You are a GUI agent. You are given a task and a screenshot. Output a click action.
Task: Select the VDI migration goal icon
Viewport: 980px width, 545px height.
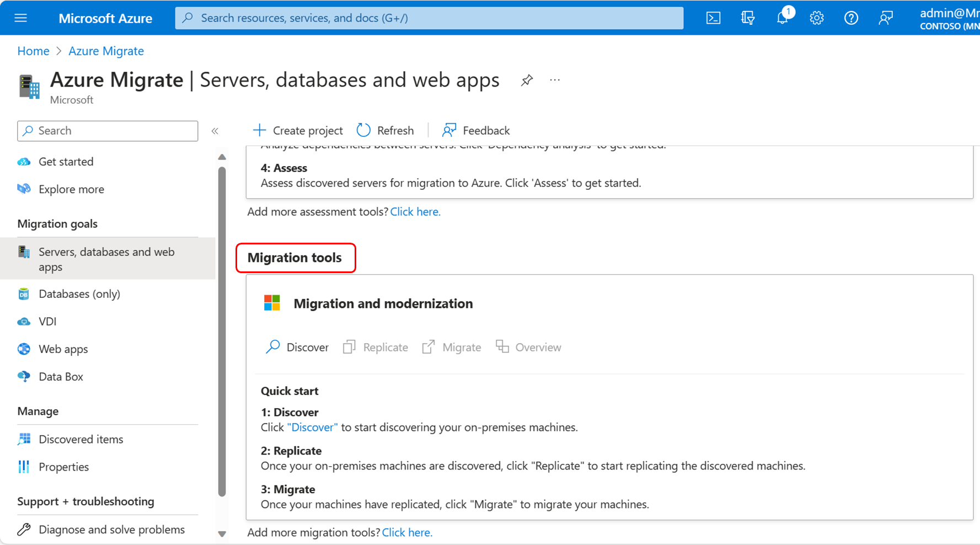[x=23, y=321]
